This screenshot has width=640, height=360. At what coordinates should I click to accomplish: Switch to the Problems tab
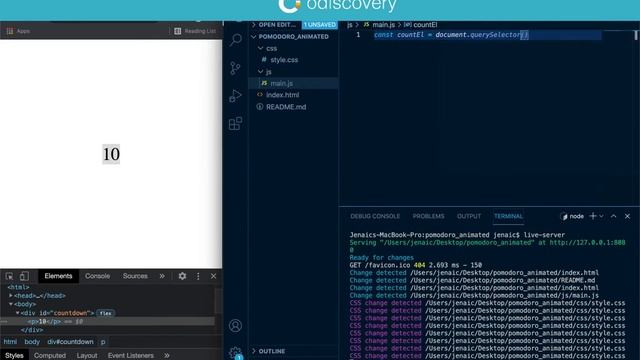point(428,216)
